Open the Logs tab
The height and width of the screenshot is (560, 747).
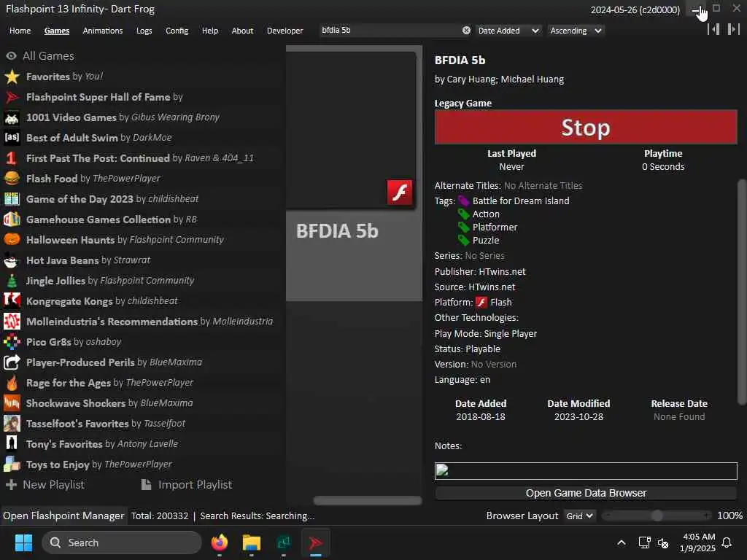click(x=144, y=31)
